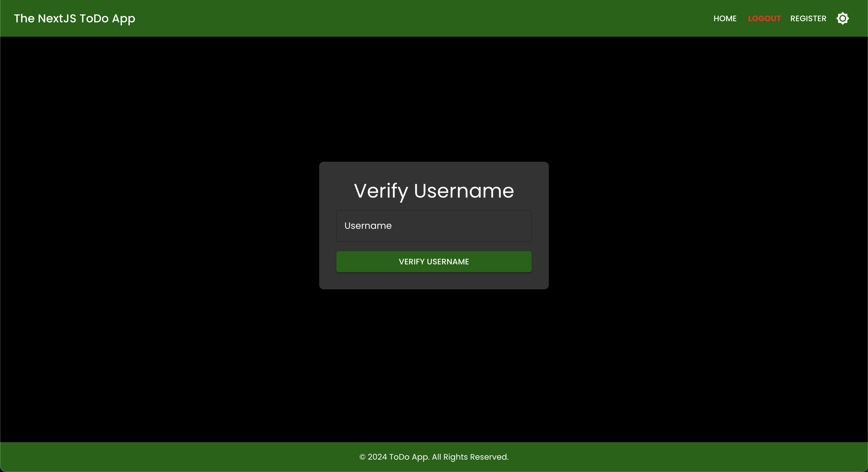Click the red LOGOUT link
Viewport: 868px width, 472px height.
point(764,19)
